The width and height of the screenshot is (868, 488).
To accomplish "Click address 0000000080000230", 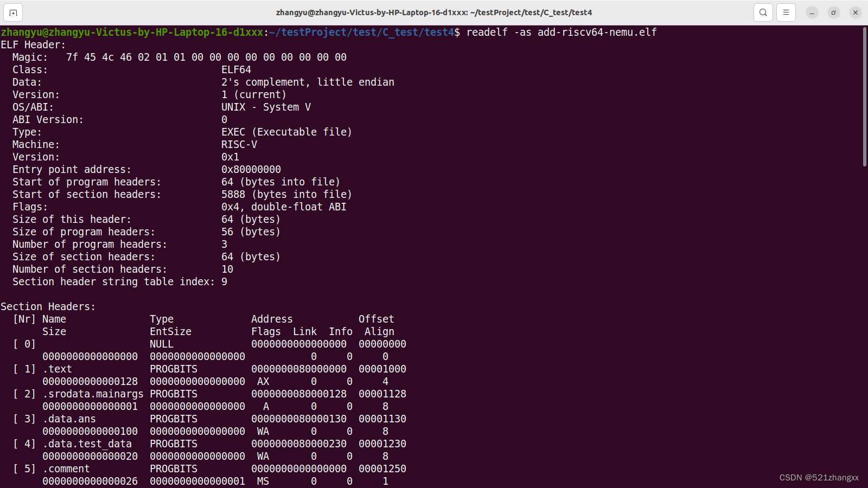I will [x=299, y=444].
